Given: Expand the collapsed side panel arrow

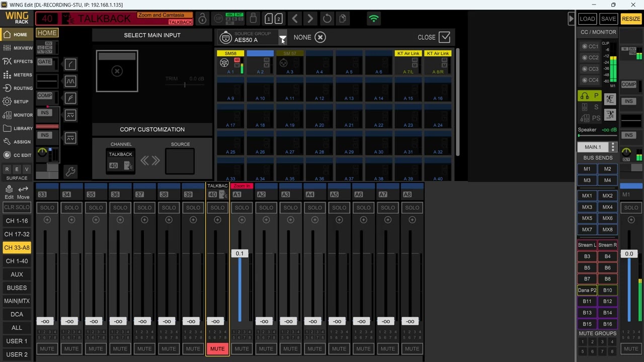Looking at the screenshot, I should [x=571, y=19].
